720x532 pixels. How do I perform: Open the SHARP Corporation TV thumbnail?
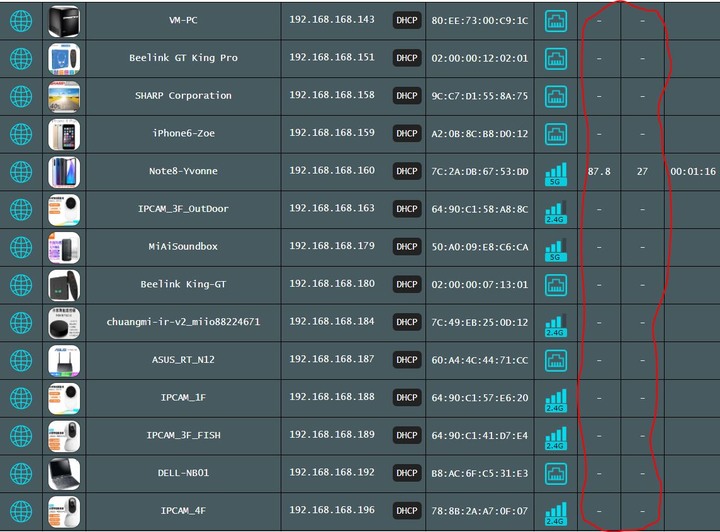pyautogui.click(x=64, y=96)
